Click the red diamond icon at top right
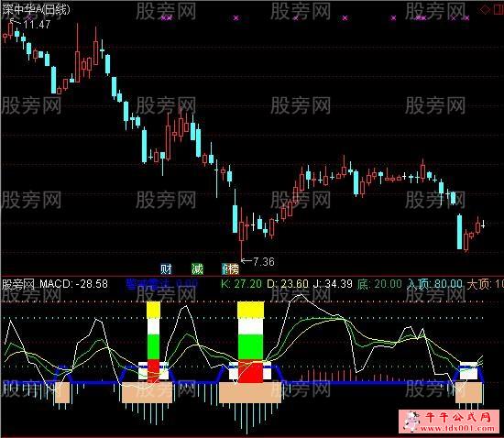The height and width of the screenshot is (438, 504). click(485, 9)
